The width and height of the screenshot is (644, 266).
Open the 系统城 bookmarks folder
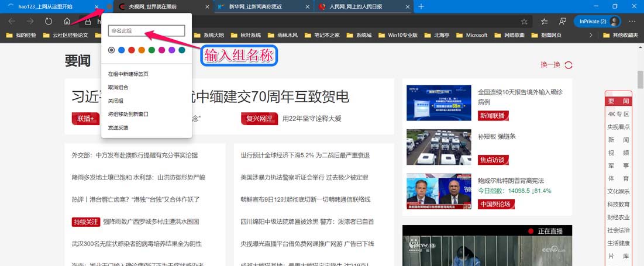coord(359,35)
